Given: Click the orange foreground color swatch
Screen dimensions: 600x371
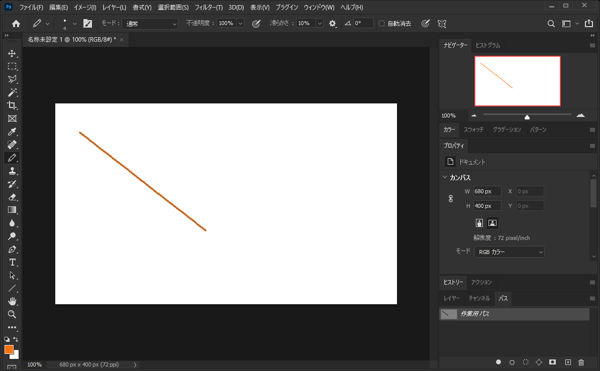Looking at the screenshot, I should (8, 349).
